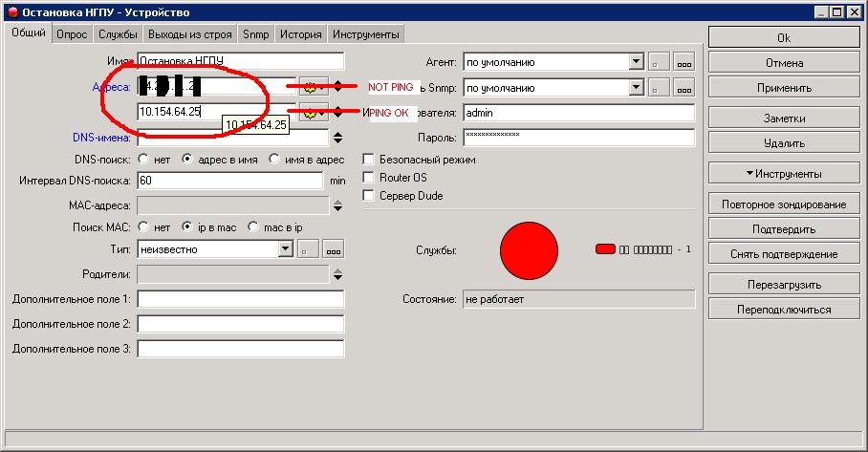Click add/remove arrows next to DNS-имена
868x452 pixels.
pos(337,138)
